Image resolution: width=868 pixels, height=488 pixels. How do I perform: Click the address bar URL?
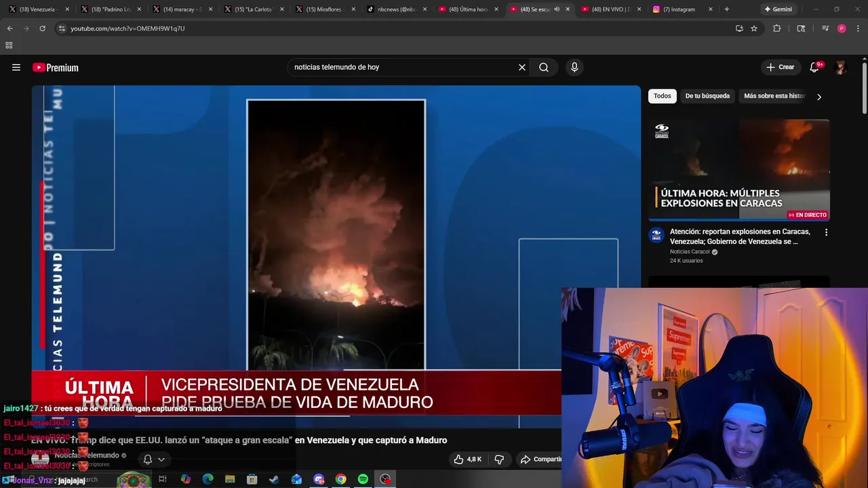coord(127,28)
